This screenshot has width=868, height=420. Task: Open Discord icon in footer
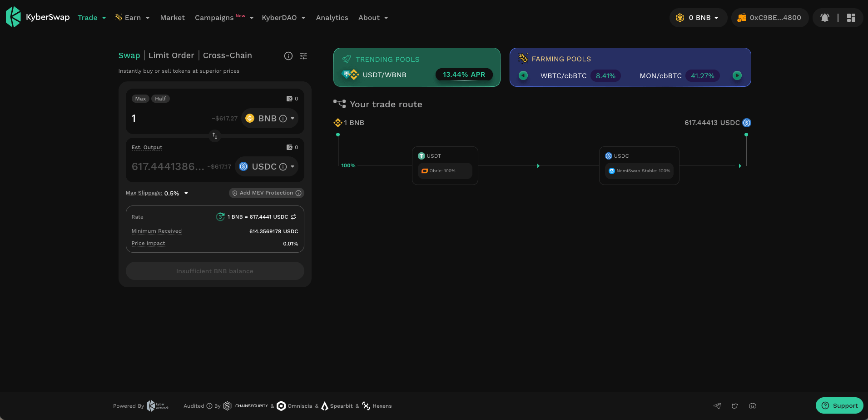[x=753, y=406]
